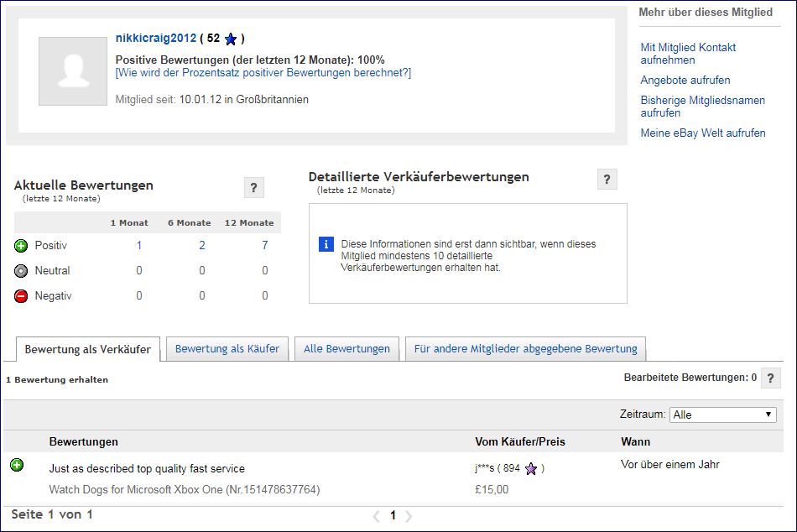Click the 12 Monate positive count 7

pos(264,246)
